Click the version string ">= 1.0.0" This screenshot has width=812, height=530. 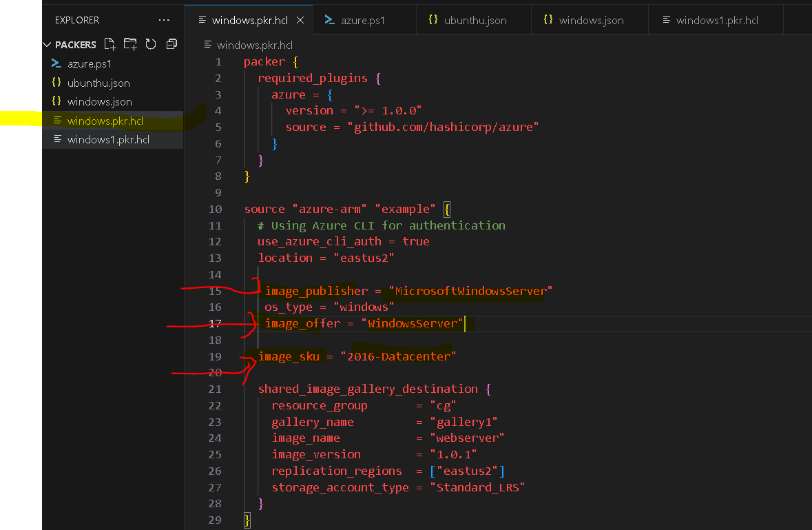tap(388, 111)
